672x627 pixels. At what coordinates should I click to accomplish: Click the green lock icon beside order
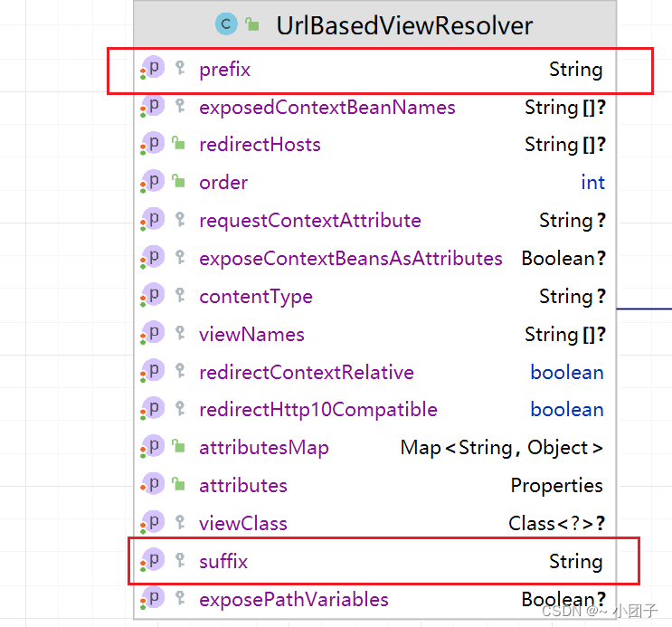180,183
